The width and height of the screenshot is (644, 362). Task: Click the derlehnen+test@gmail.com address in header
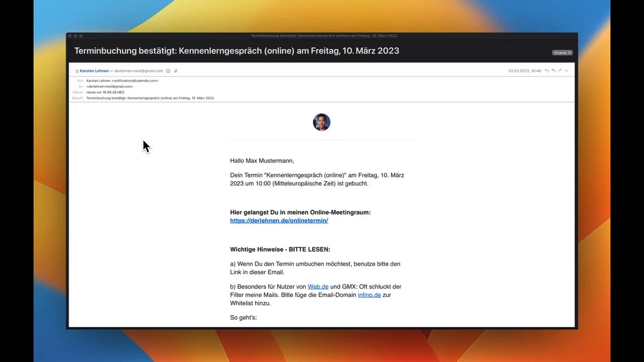(x=139, y=71)
